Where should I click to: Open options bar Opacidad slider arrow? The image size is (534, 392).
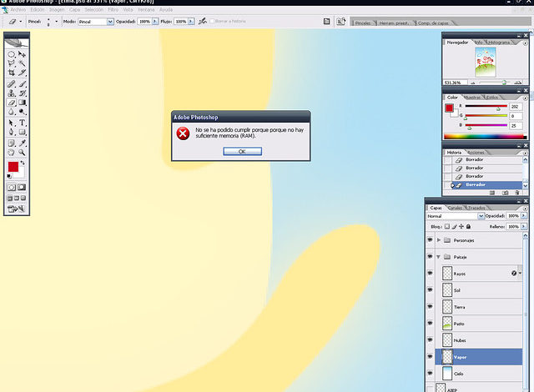pyautogui.click(x=155, y=21)
